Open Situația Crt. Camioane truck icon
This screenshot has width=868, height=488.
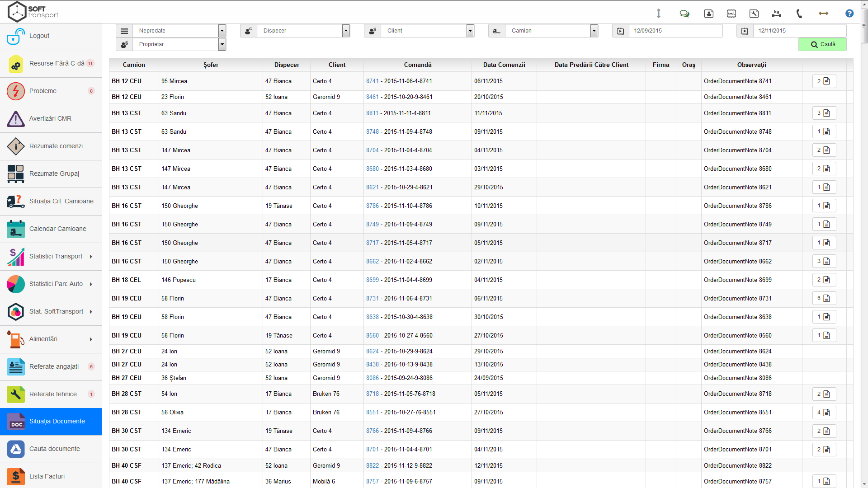[x=16, y=202]
